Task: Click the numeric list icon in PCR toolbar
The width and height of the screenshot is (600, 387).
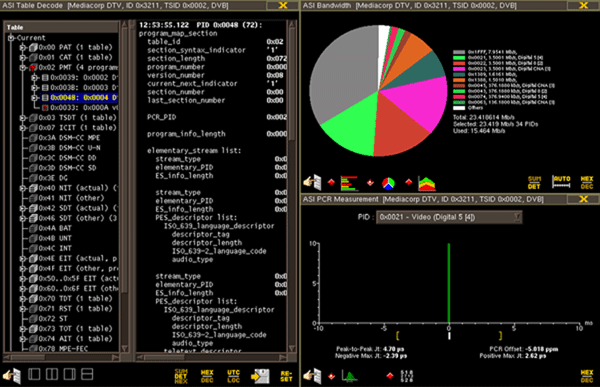Action: pyautogui.click(x=406, y=376)
